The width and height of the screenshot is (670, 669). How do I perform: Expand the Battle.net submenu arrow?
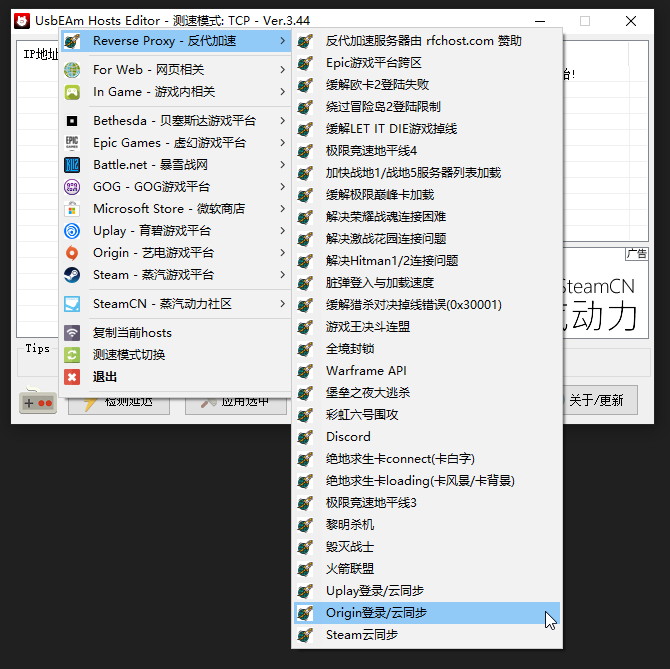pyautogui.click(x=282, y=165)
